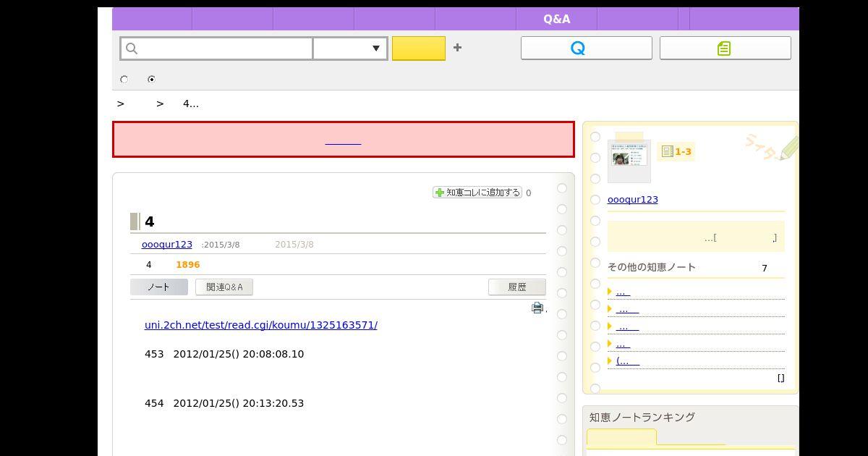The height and width of the screenshot is (456, 868).
Task: Open the sidebar note link starting with a parenthesis
Action: [628, 361]
